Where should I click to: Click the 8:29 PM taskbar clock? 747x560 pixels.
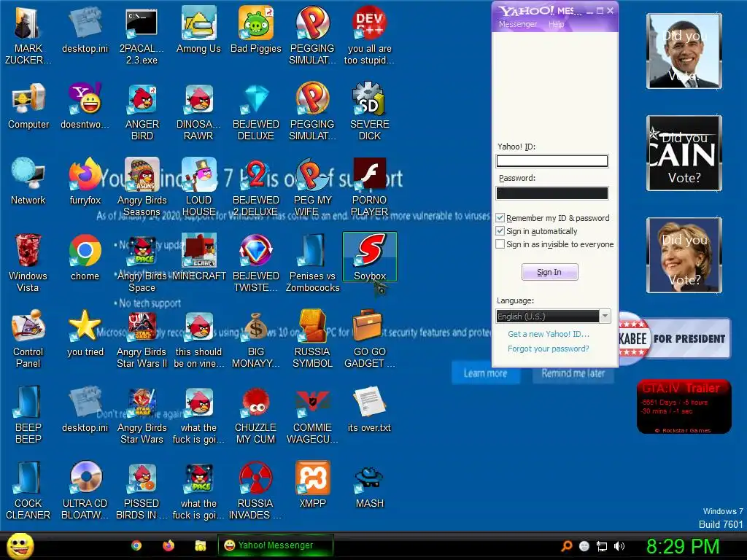(x=683, y=546)
